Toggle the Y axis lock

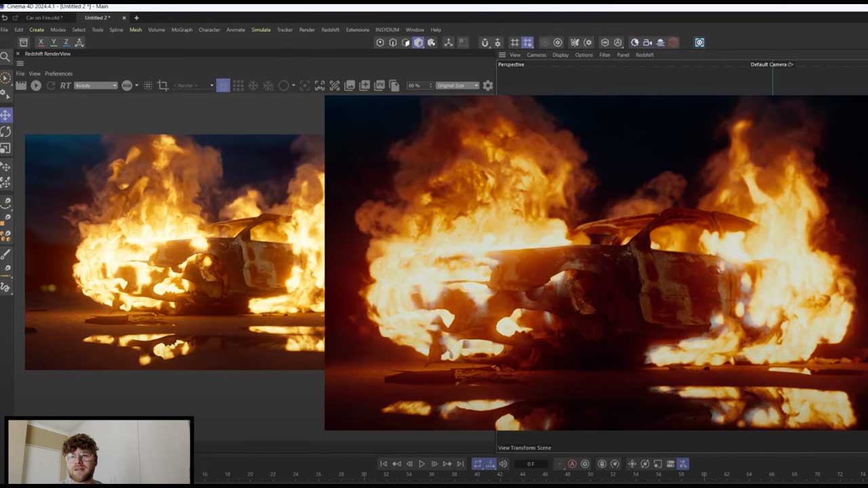click(x=54, y=43)
